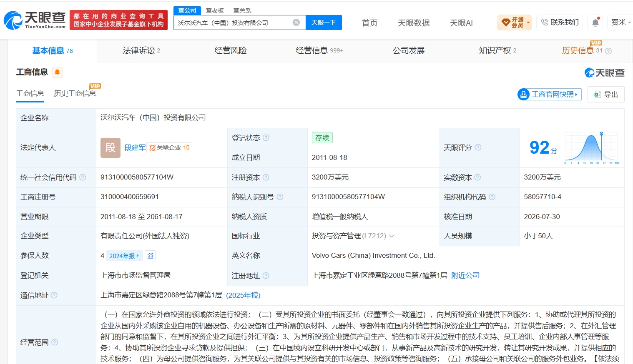Screen dimensions: 633x364
Task: Open the 2024年报 report tag
Action: pyautogui.click(x=124, y=256)
